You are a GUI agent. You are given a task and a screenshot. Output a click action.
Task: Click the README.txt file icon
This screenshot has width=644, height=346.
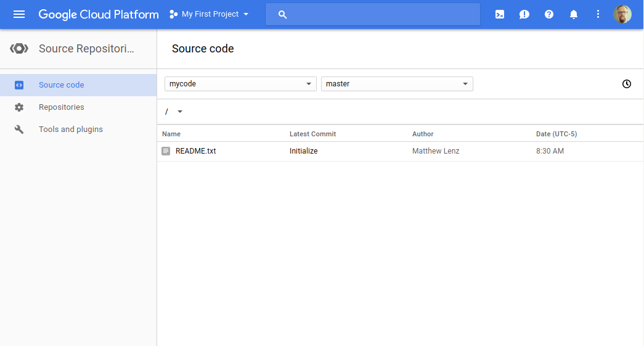pyautogui.click(x=166, y=151)
